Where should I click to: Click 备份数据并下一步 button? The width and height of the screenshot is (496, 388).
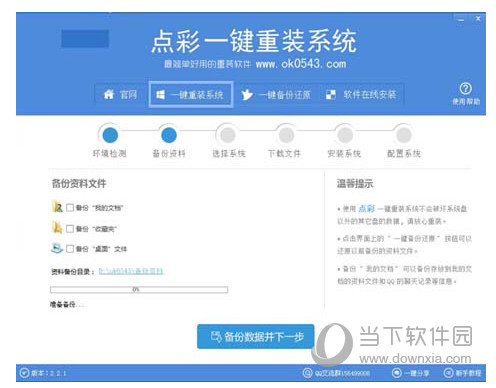coord(256,337)
